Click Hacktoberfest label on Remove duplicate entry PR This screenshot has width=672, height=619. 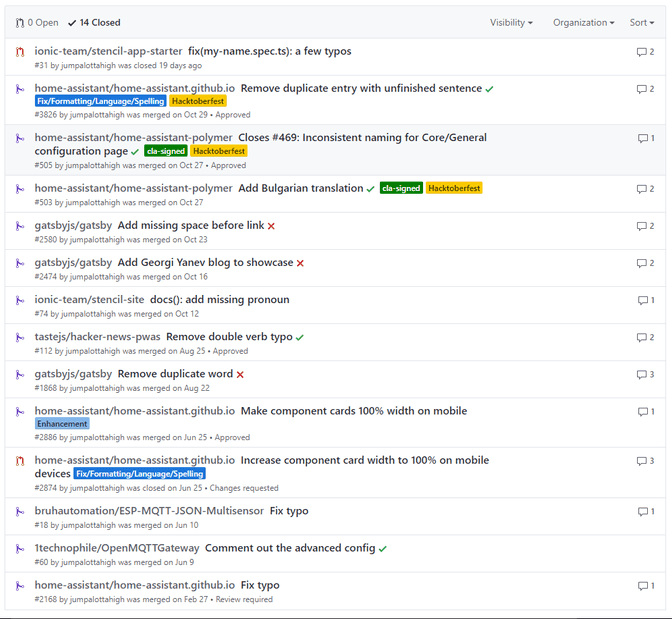point(198,101)
